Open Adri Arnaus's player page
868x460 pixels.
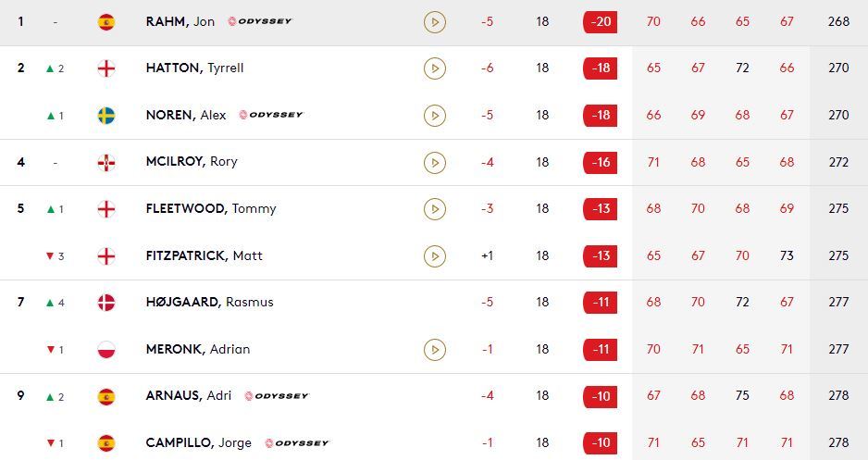click(189, 396)
